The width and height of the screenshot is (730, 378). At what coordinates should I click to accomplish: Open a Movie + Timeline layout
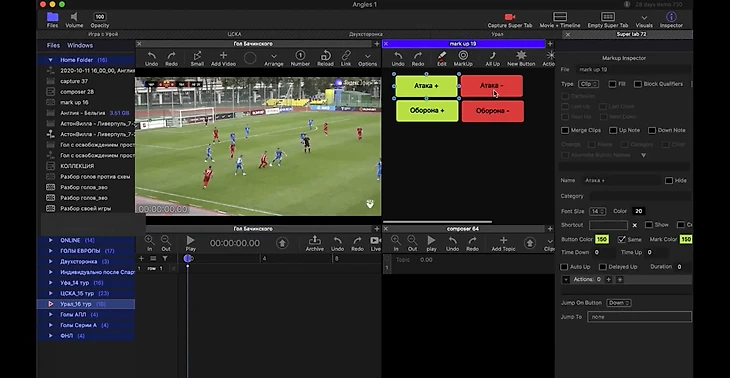coord(560,20)
